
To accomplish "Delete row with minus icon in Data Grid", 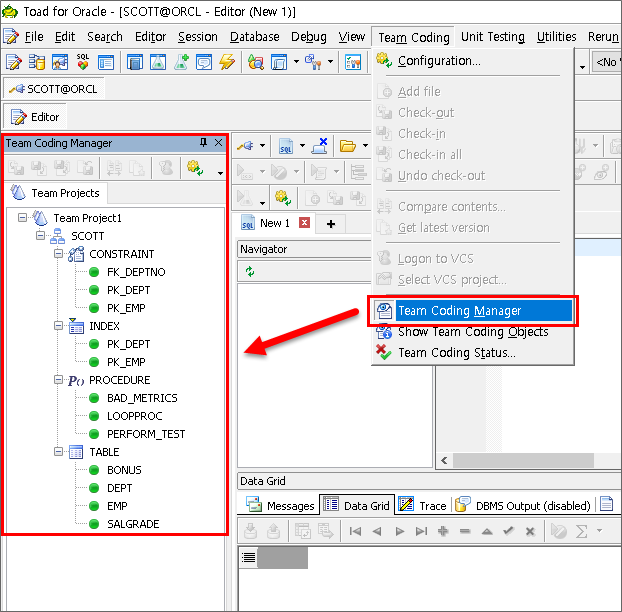I will coord(465,531).
